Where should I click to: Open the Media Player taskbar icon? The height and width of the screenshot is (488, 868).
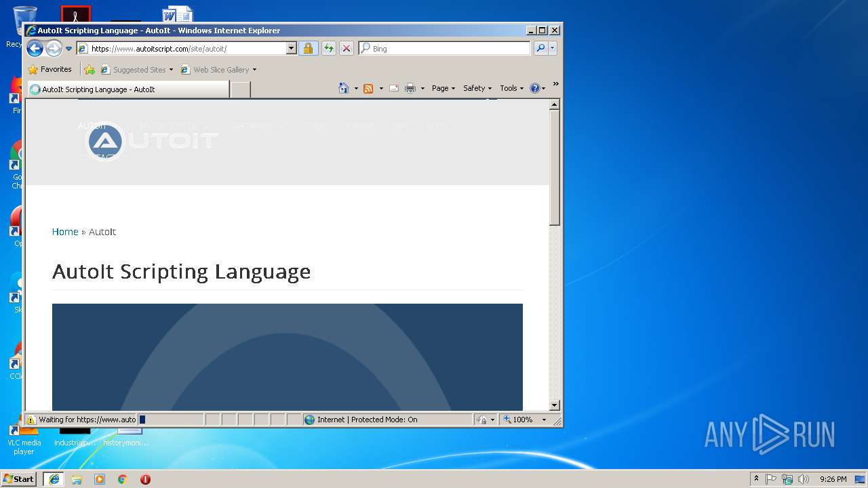tap(100, 479)
